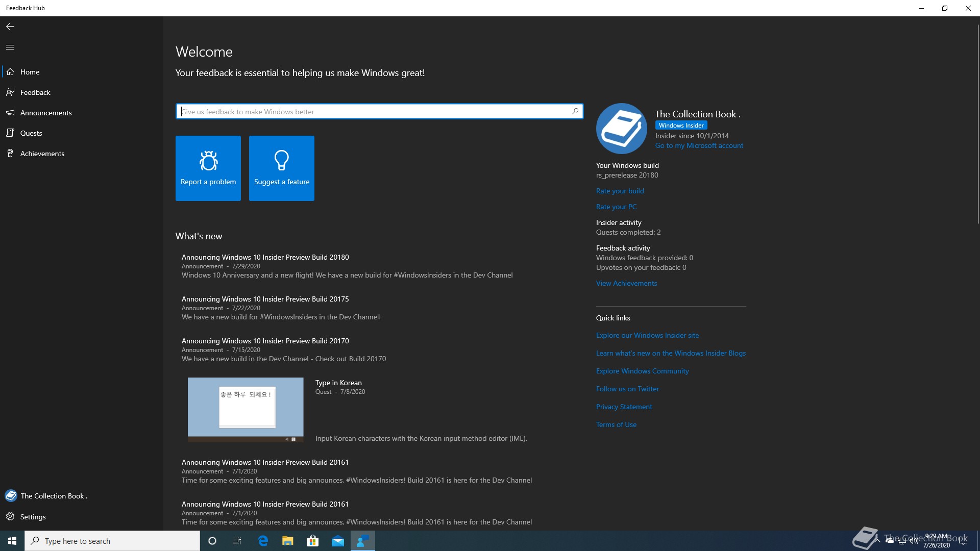Toggle the hamburger navigation menu
This screenshot has height=551, width=980.
10,47
